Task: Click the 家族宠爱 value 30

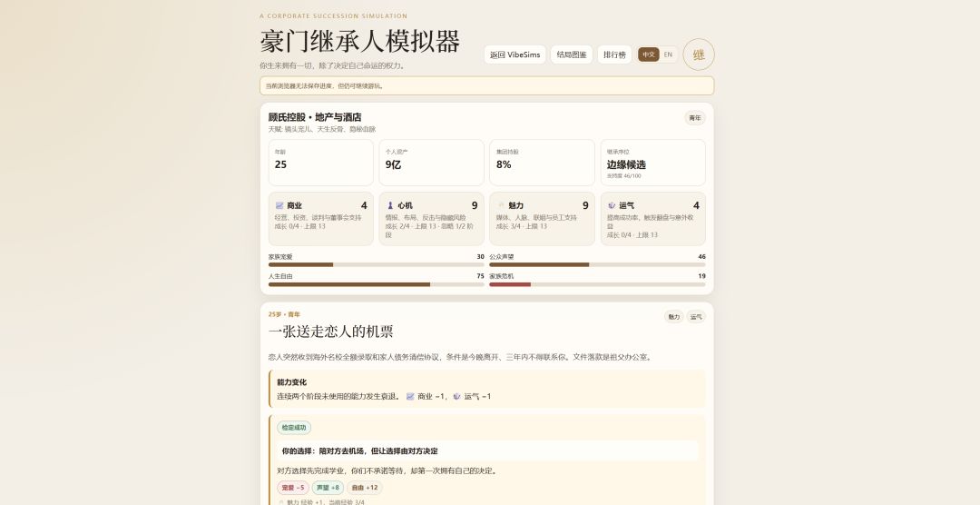Action: 480,256
